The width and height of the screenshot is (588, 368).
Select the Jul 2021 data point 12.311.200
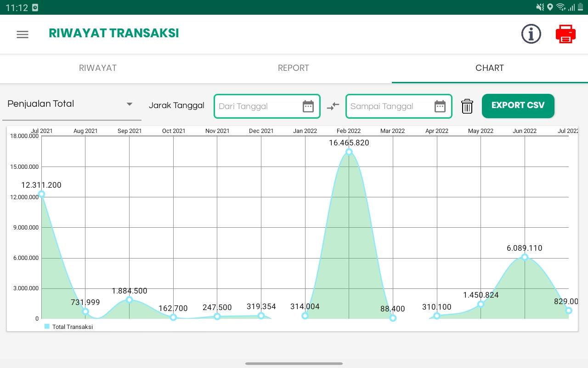(42, 194)
